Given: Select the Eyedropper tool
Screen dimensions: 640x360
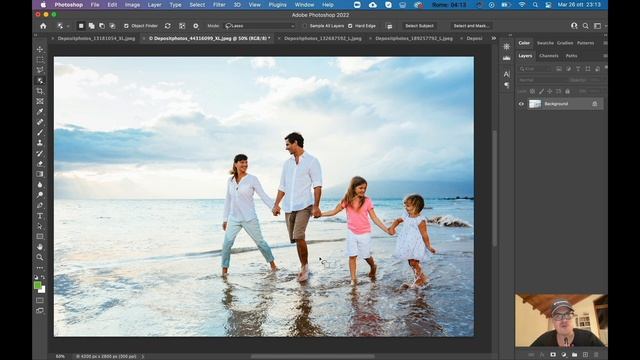Looking at the screenshot, I should point(40,111).
